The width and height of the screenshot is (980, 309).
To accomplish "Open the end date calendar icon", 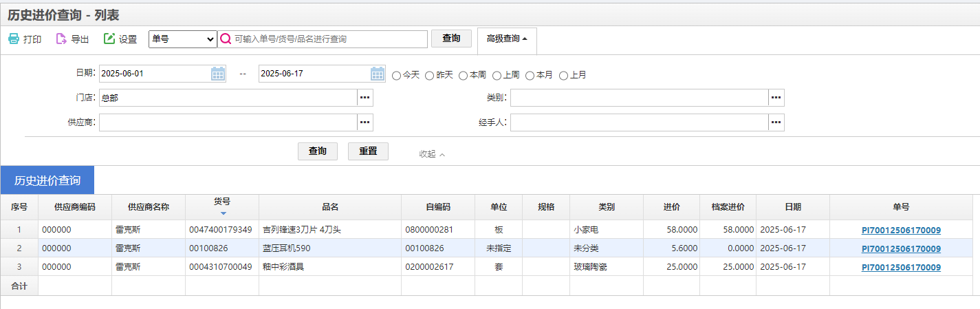I will (x=378, y=74).
